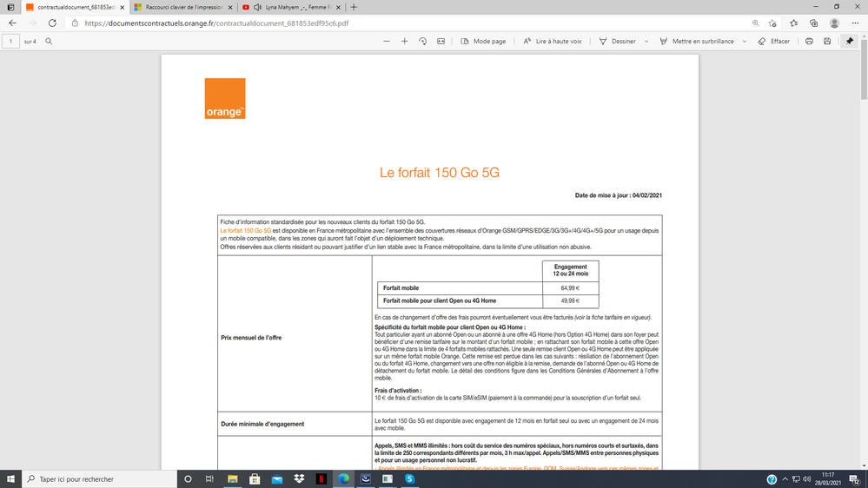Add this page to favorites
This screenshot has width=868, height=488.
coord(772,23)
